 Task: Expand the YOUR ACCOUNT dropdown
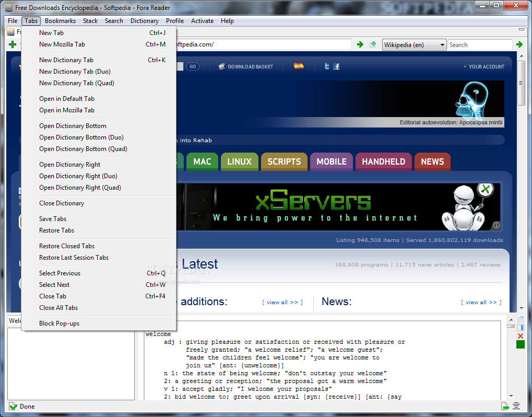[x=484, y=66]
